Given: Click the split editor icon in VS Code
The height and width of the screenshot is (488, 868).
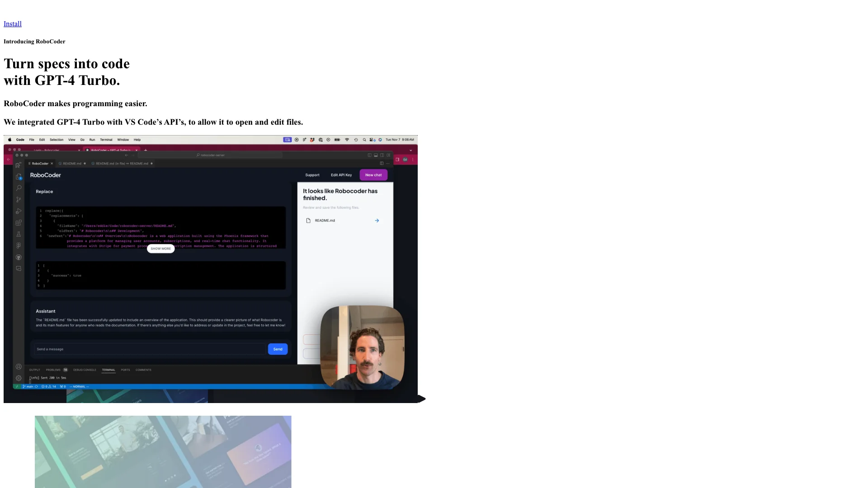Looking at the screenshot, I should pyautogui.click(x=382, y=164).
